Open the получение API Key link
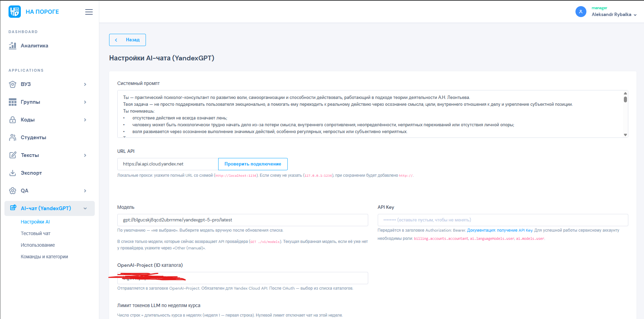Viewport: 644px width, 319px height. [514, 230]
